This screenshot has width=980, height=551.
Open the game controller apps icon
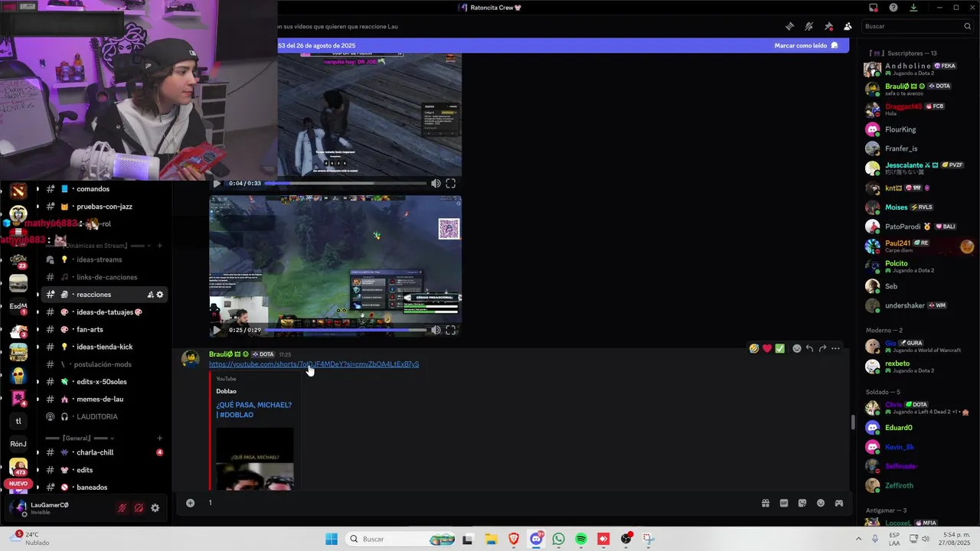[838, 503]
